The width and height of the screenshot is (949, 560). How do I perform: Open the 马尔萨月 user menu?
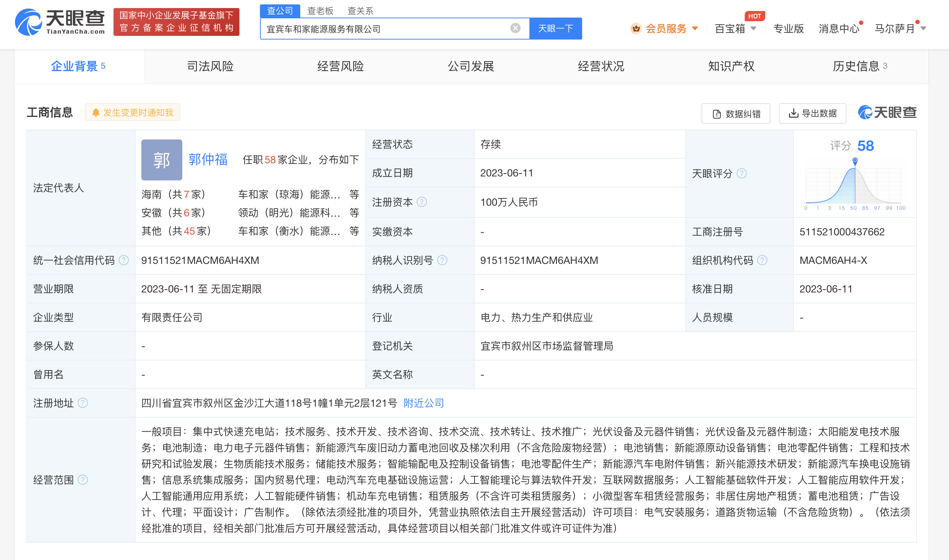tap(900, 28)
